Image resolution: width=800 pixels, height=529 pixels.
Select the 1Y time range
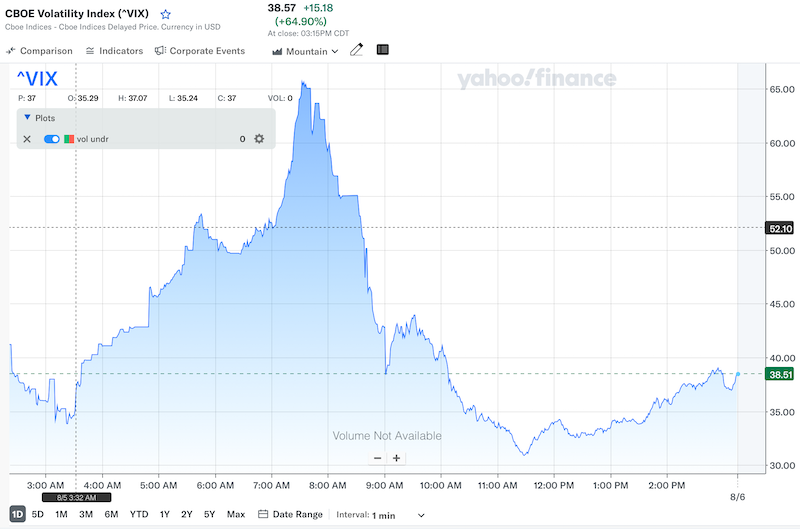(164, 514)
